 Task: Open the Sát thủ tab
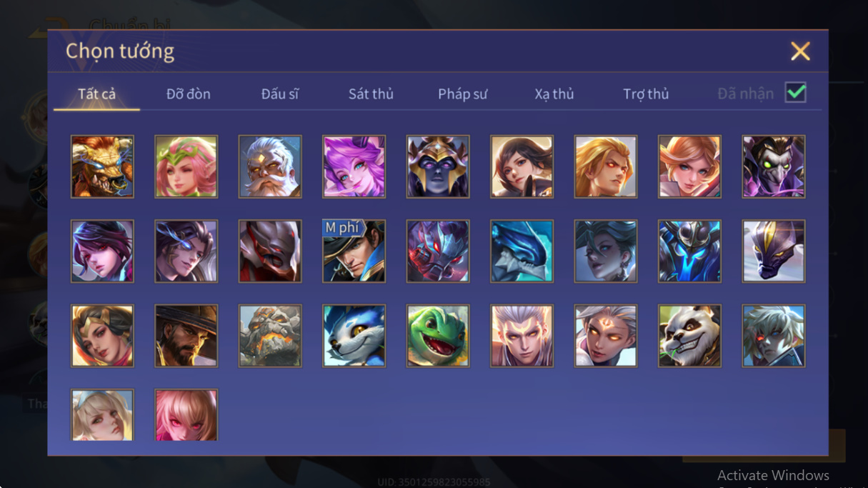coord(371,94)
